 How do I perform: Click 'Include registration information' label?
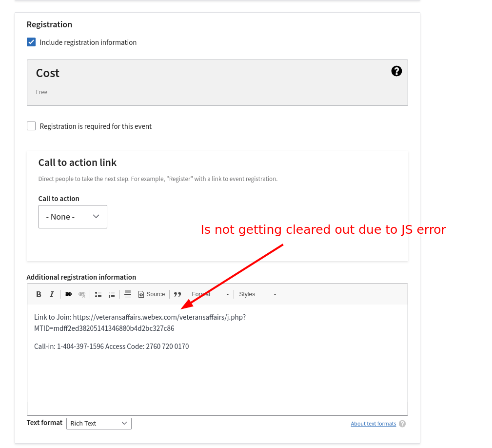pos(88,42)
